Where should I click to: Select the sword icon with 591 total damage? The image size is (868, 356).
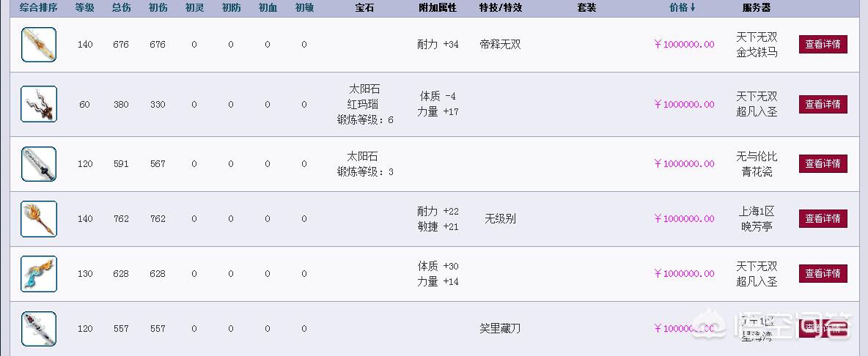tap(39, 164)
